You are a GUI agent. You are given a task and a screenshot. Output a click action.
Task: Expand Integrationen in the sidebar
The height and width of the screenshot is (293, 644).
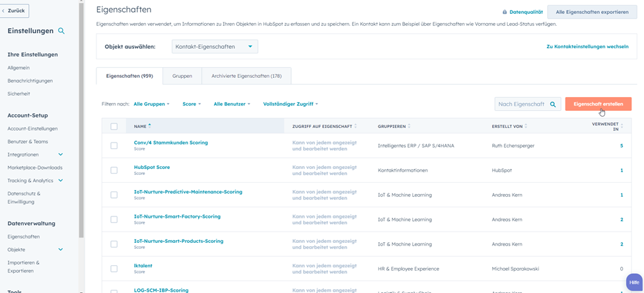click(x=60, y=154)
